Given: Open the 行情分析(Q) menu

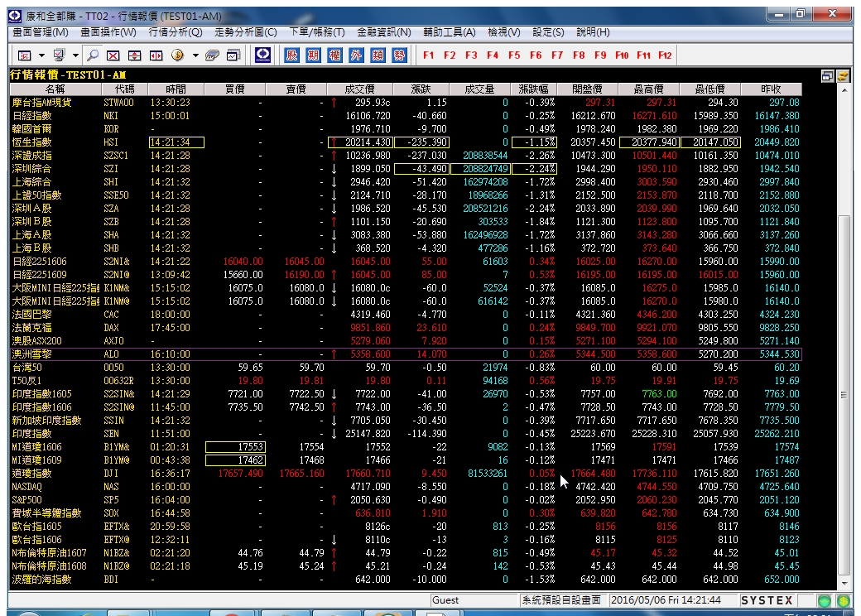Looking at the screenshot, I should 176,32.
